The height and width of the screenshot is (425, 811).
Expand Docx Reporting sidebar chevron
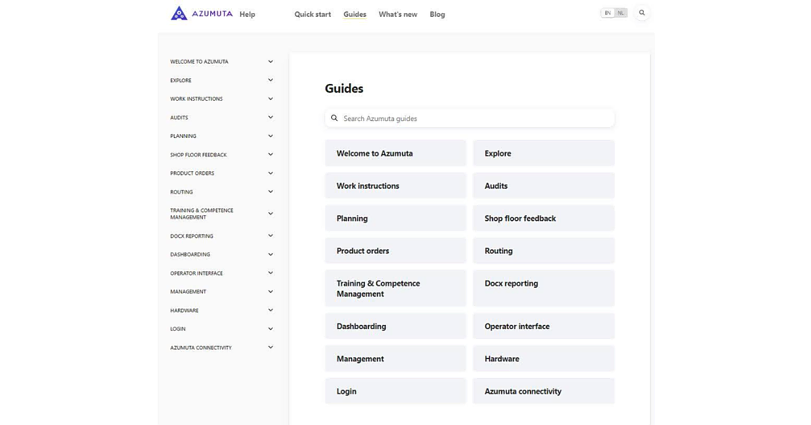[271, 236]
